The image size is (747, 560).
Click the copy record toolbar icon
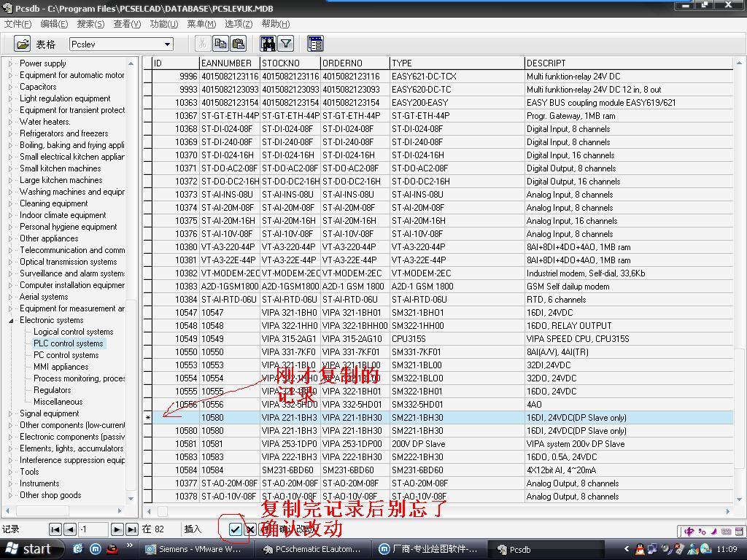(x=220, y=44)
